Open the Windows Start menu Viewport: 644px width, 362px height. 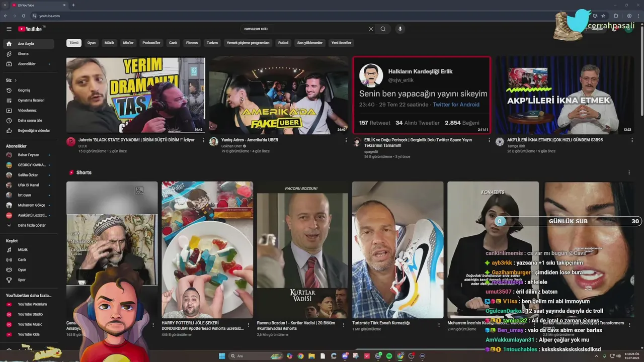(x=222, y=356)
